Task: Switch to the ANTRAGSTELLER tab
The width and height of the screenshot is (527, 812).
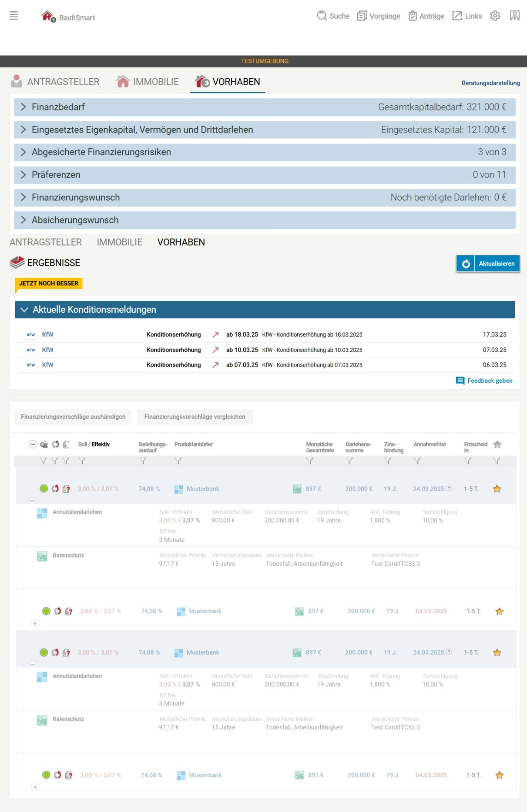Action: pos(55,82)
